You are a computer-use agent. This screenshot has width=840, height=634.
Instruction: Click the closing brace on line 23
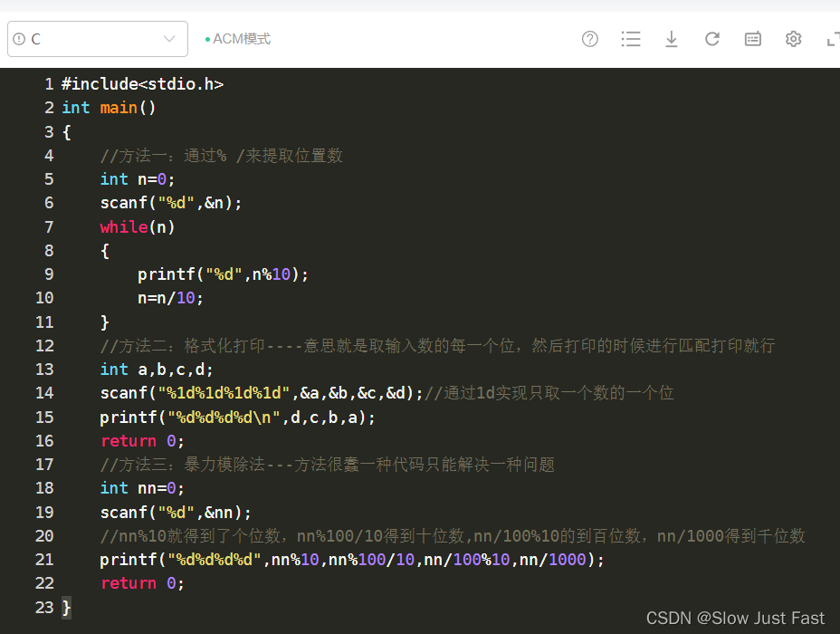click(x=66, y=607)
